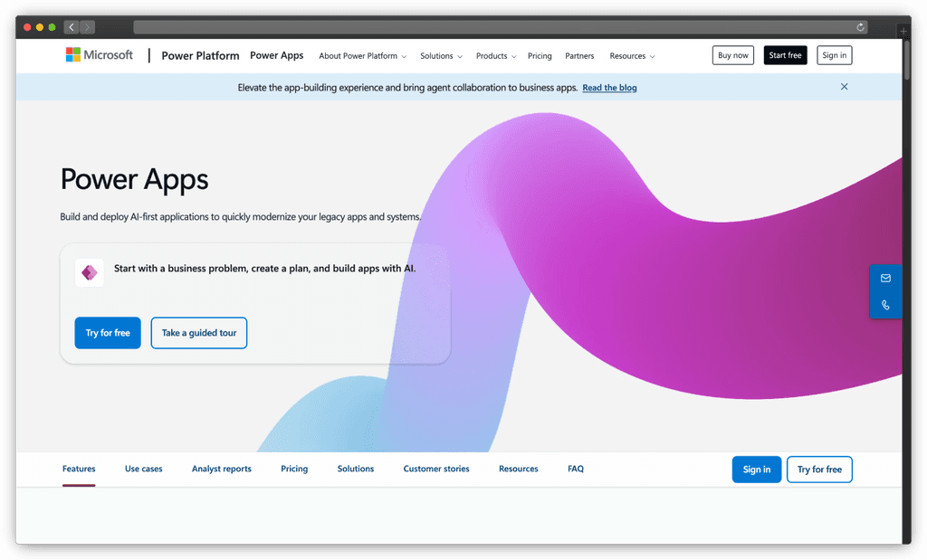Expand the Resources dropdown
The image size is (927, 560).
[x=631, y=55]
